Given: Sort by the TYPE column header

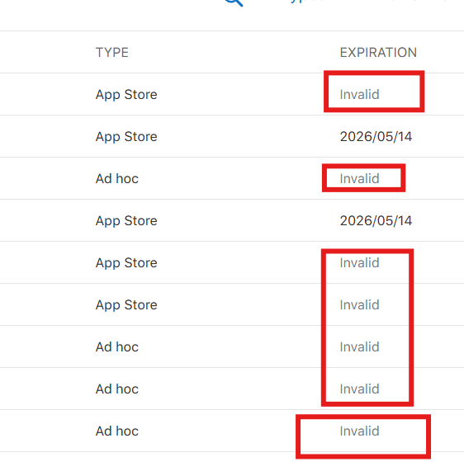Looking at the screenshot, I should [112, 53].
